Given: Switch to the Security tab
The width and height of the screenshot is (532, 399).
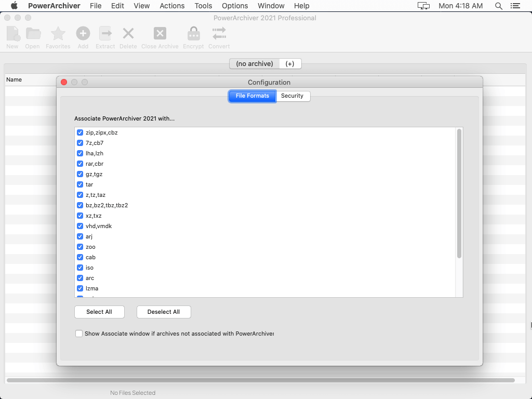Looking at the screenshot, I should pyautogui.click(x=292, y=96).
